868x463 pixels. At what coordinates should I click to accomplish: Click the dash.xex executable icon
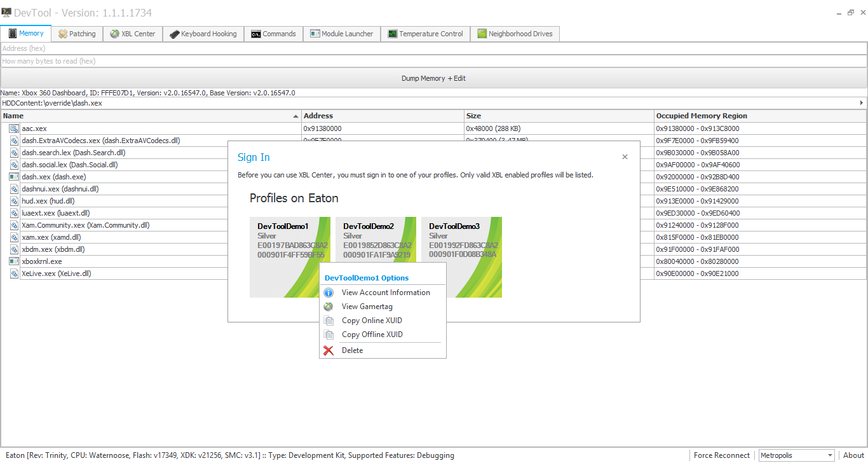pos(14,177)
